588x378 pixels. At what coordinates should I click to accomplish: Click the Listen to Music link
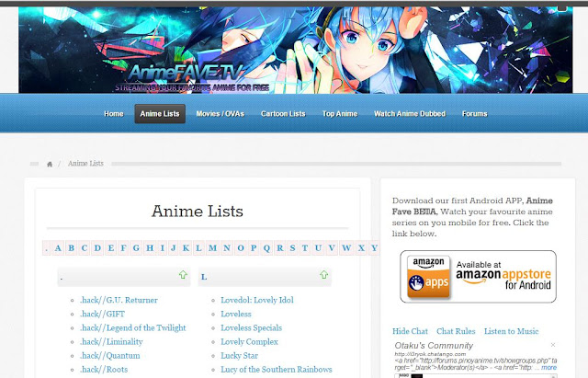pyautogui.click(x=511, y=331)
